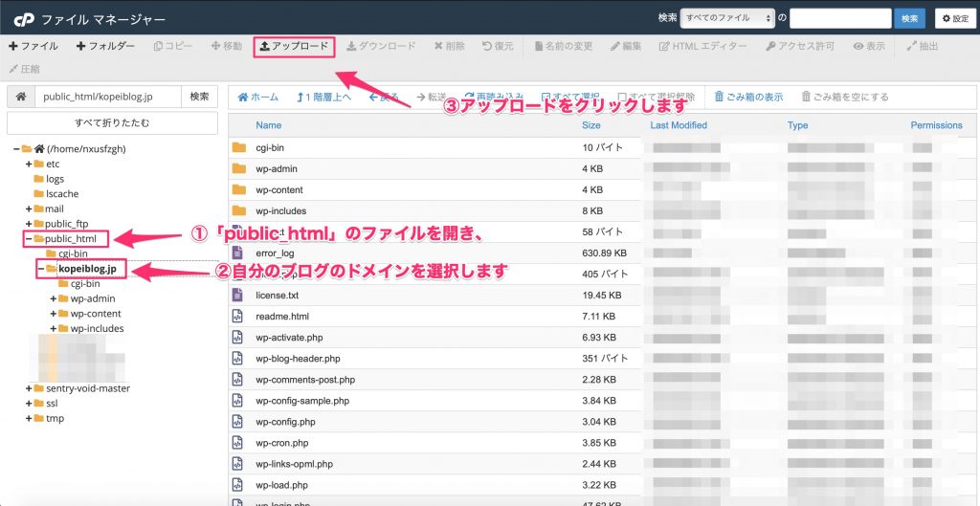Expand the wp-admin tree folder

point(54,298)
